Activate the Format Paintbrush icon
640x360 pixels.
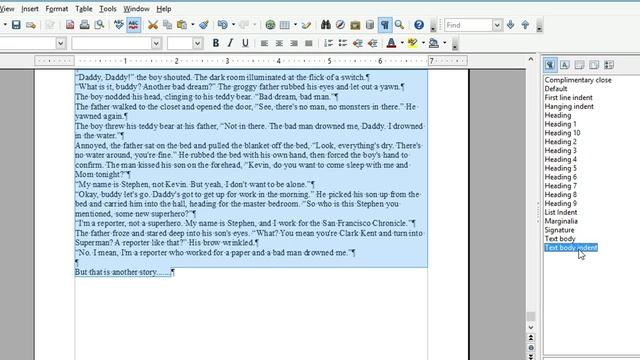pos(204,25)
